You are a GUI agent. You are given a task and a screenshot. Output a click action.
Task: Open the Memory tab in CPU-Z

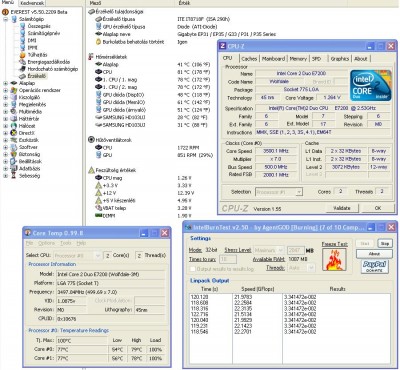(298, 59)
